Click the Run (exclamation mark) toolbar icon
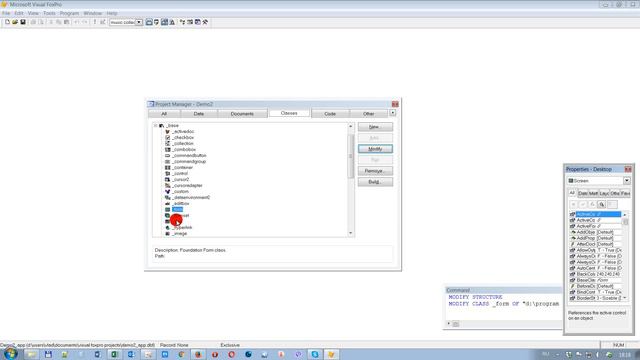 click(95, 22)
